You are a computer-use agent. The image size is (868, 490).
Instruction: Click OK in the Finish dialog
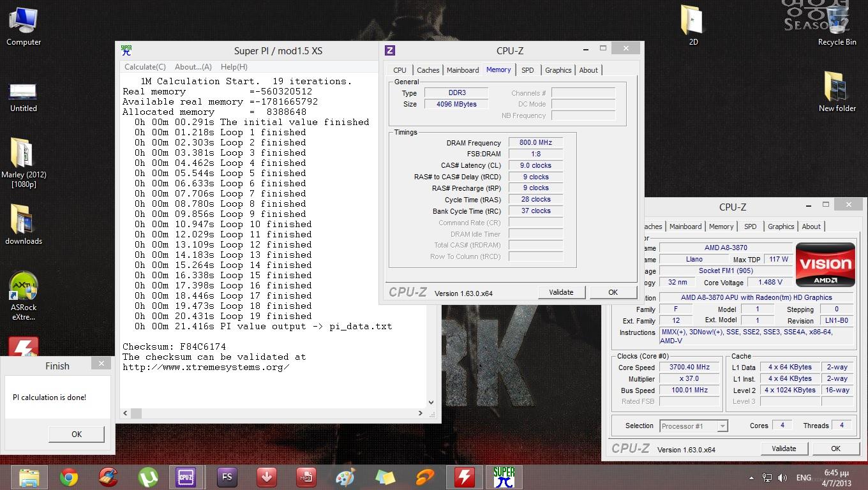point(77,434)
